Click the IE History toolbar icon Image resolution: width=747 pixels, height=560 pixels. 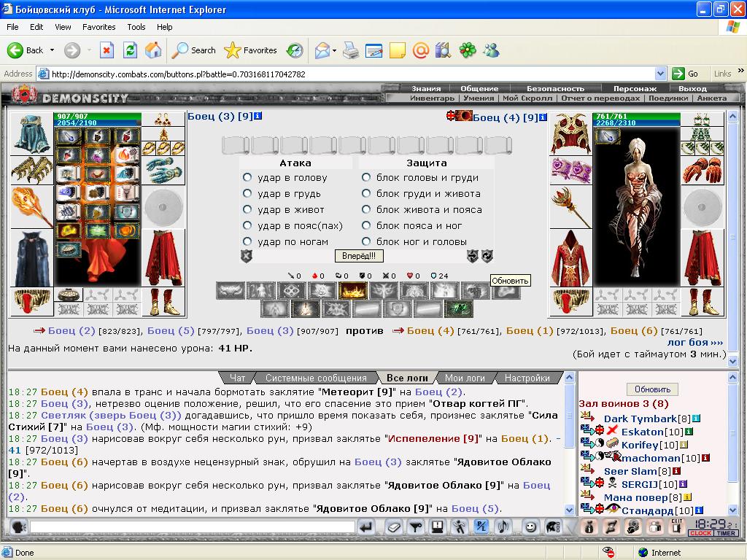click(295, 50)
